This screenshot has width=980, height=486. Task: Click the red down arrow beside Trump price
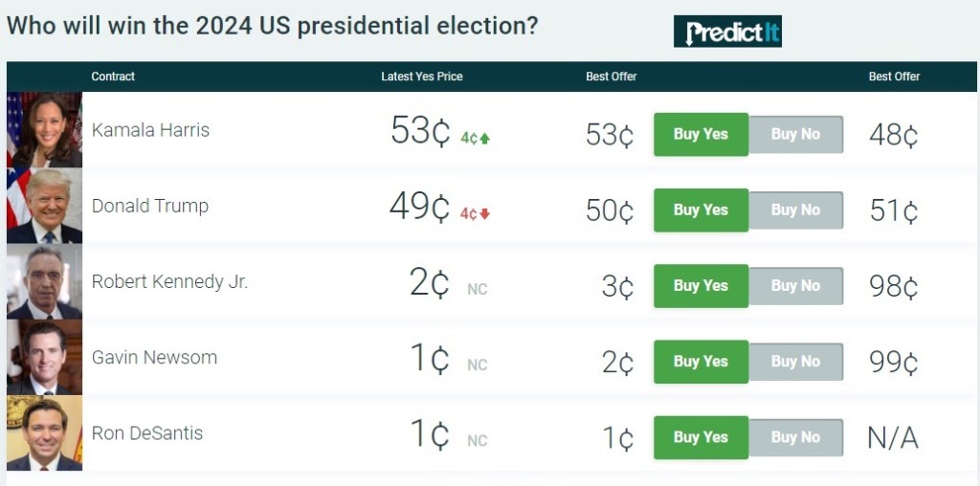tap(485, 213)
